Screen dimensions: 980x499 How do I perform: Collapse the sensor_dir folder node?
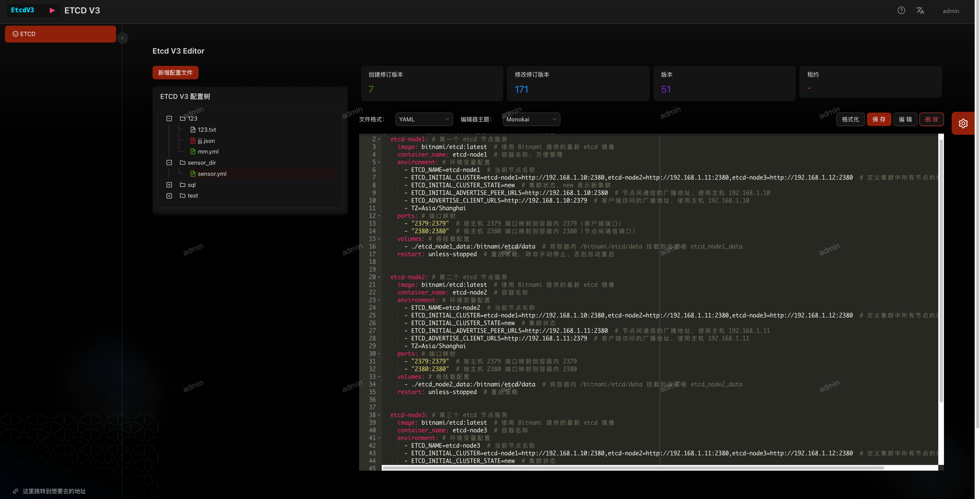click(x=169, y=163)
